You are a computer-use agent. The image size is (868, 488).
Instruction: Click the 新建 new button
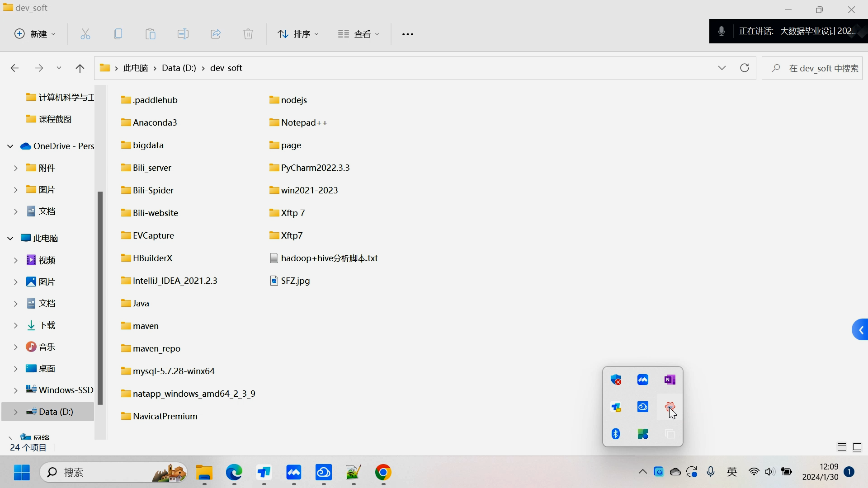click(x=35, y=34)
